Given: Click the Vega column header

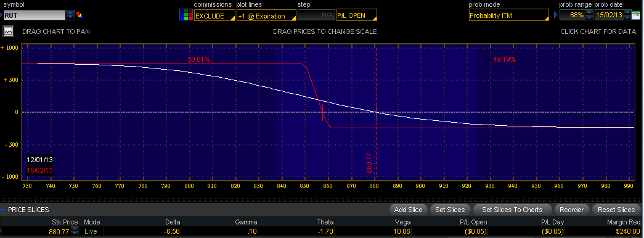Looking at the screenshot, I should [403, 221].
